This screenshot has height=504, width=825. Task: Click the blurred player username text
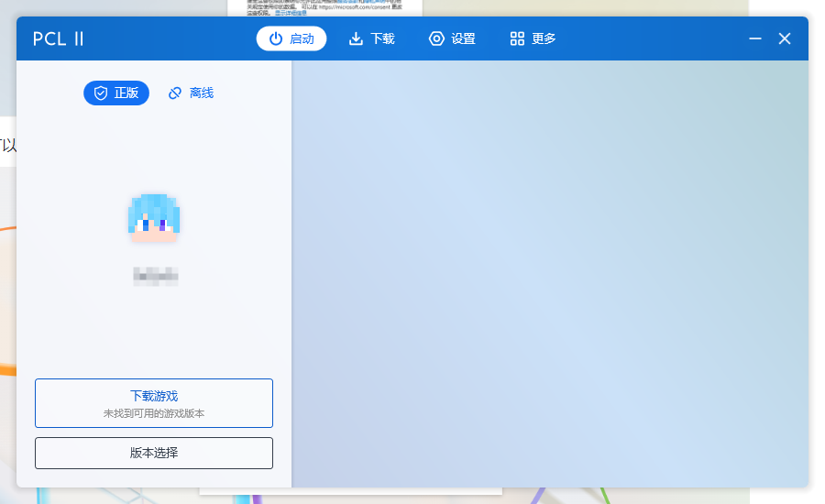point(154,276)
